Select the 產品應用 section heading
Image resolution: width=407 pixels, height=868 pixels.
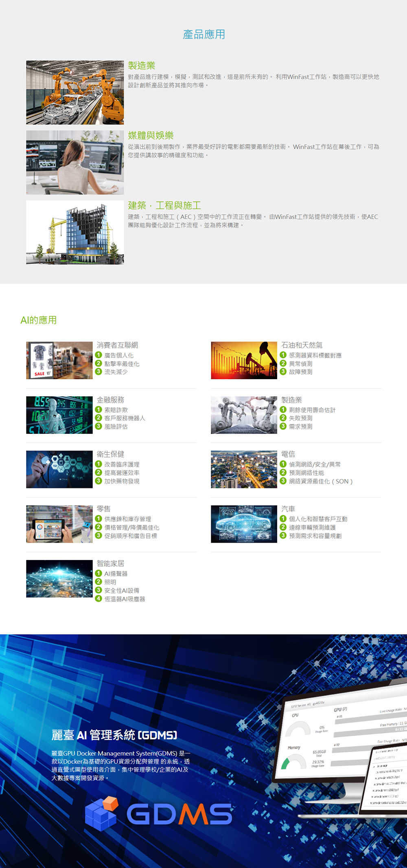[x=204, y=35]
